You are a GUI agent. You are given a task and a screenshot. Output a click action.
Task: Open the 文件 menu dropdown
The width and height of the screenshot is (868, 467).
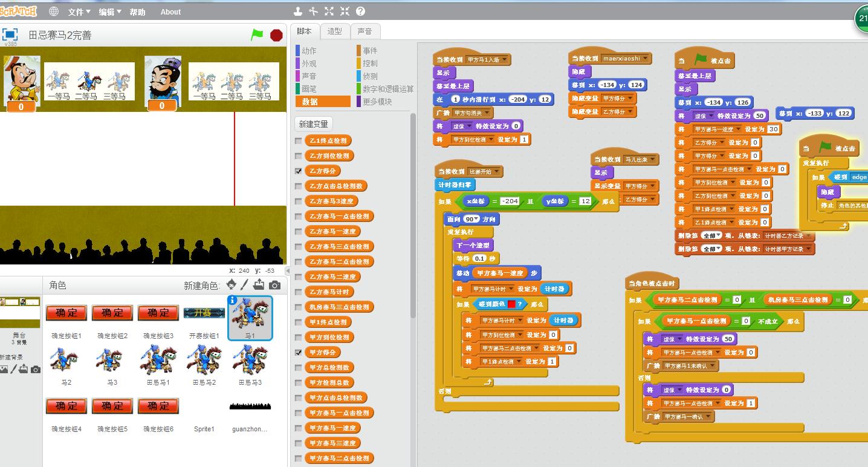pyautogui.click(x=79, y=12)
